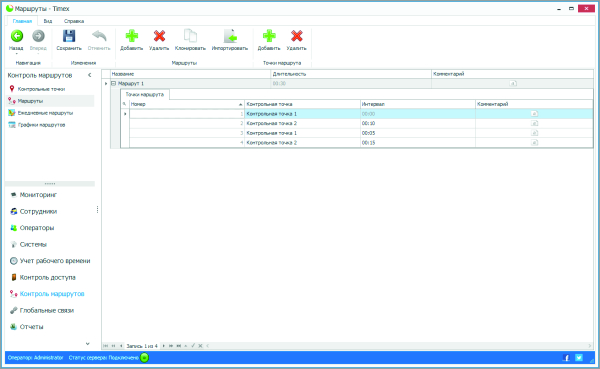600x369 pixels.
Task: Open comment editor for interval 00:15 row
Action: [535, 142]
